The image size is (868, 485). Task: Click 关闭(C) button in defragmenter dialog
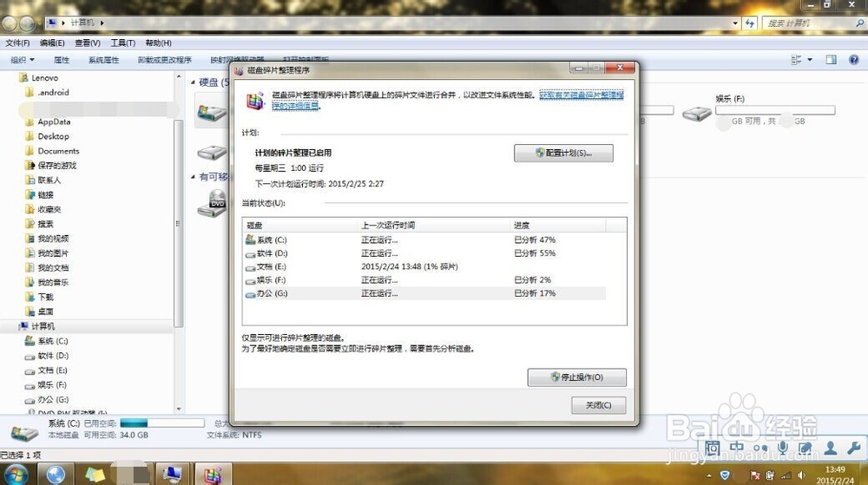coord(598,405)
